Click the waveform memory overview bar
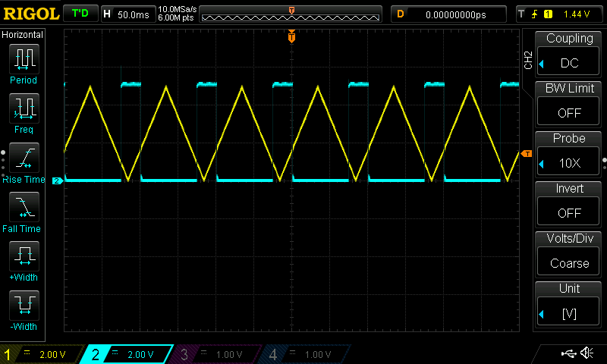607x364 pixels. click(x=291, y=15)
